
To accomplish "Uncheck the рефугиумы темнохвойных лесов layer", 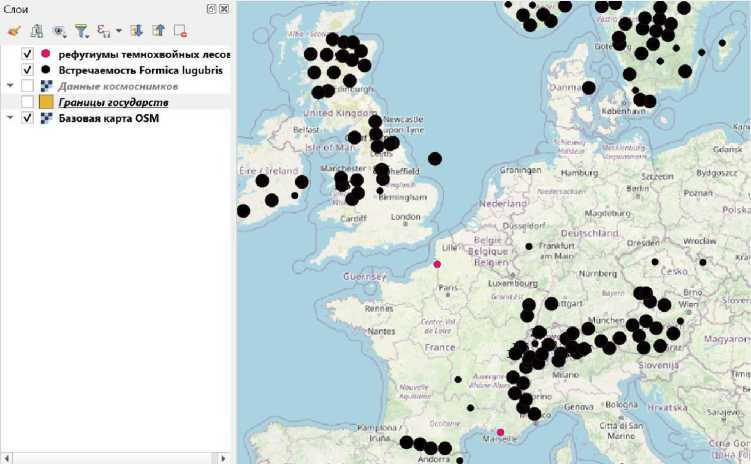I will pos(28,54).
